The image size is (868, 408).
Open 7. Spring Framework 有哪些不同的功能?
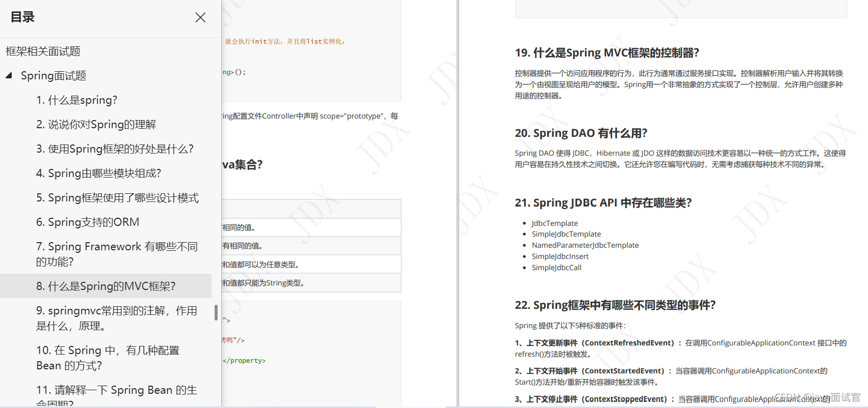pyautogui.click(x=117, y=254)
